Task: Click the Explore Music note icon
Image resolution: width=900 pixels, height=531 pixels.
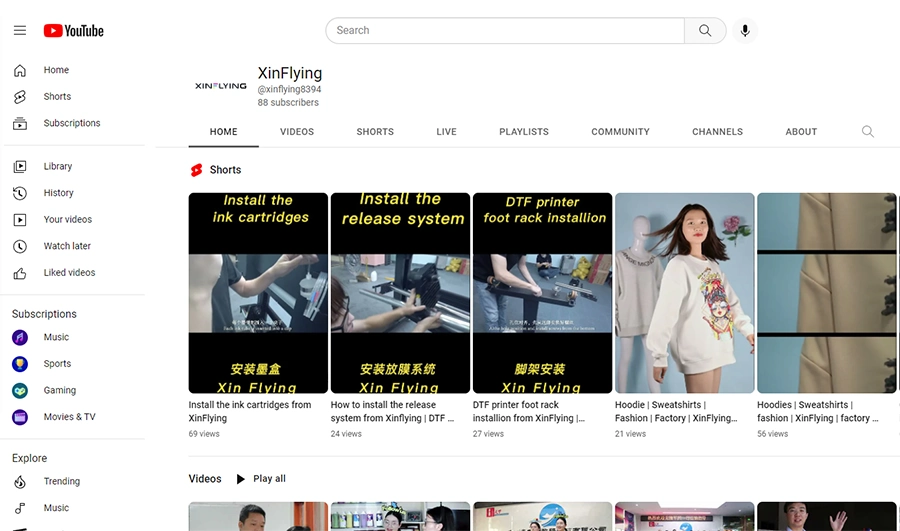Action: click(x=20, y=508)
